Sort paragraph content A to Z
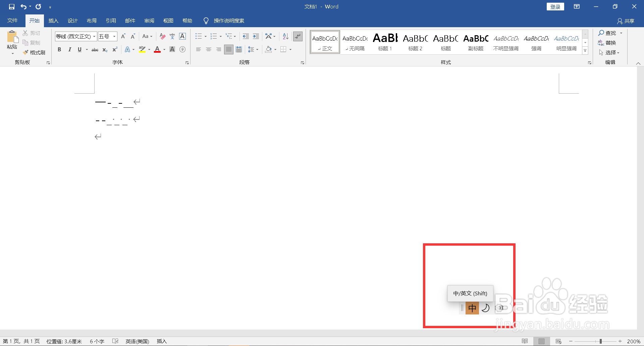 (x=285, y=36)
